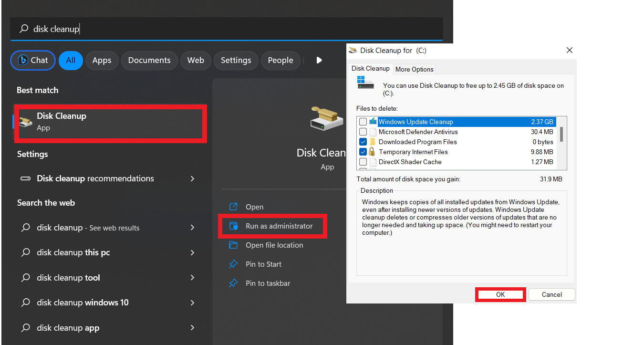This screenshot has width=644, height=345.
Task: Select the All search filter
Action: click(71, 60)
